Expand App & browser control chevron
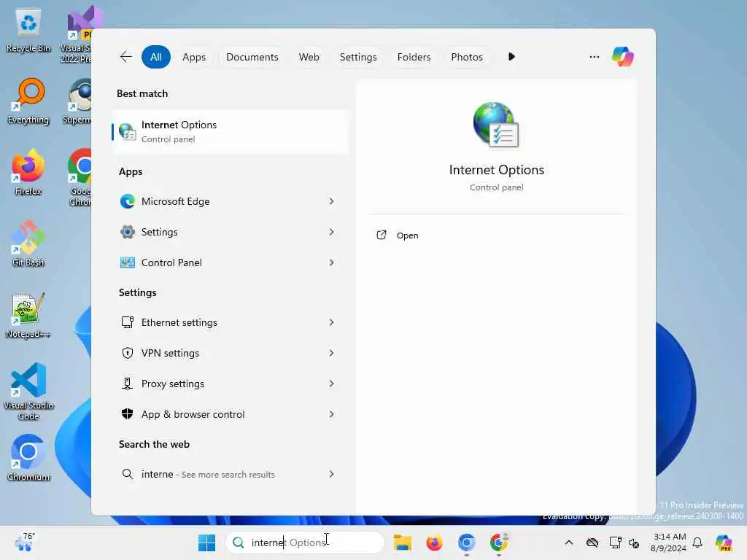The width and height of the screenshot is (747, 560). pyautogui.click(x=331, y=414)
